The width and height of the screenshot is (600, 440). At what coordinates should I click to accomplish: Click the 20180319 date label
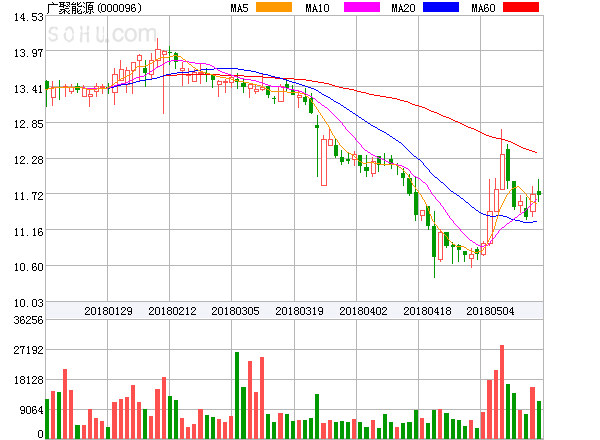click(299, 311)
